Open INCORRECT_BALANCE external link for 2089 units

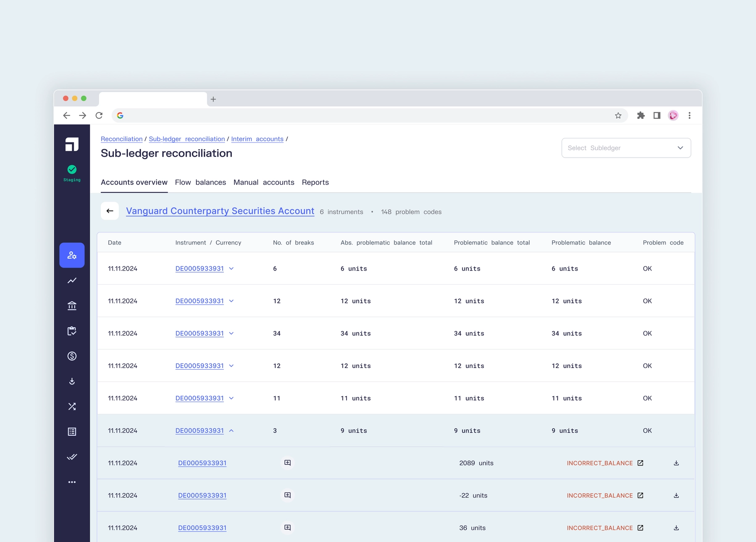(x=640, y=463)
